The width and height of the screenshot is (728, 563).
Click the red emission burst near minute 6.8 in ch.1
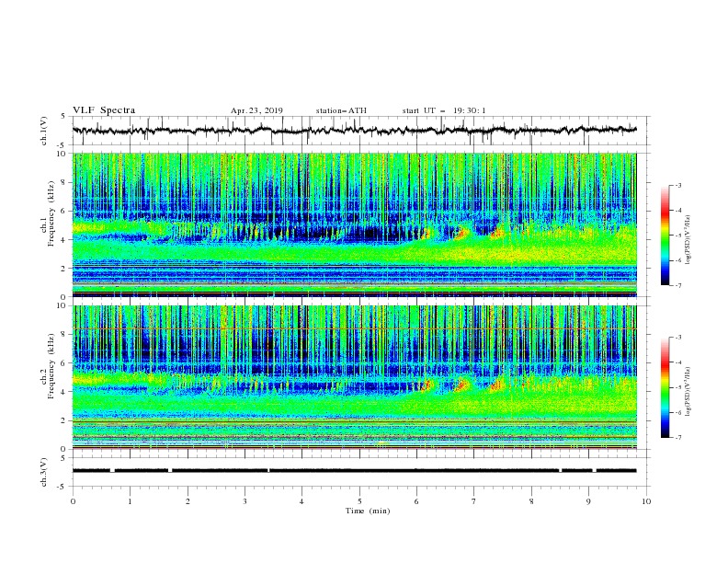(x=461, y=233)
